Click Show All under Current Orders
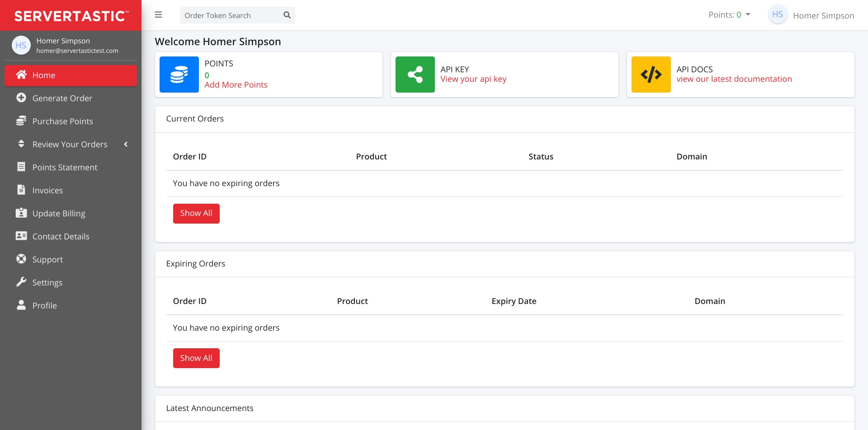868x430 pixels. [x=196, y=213]
